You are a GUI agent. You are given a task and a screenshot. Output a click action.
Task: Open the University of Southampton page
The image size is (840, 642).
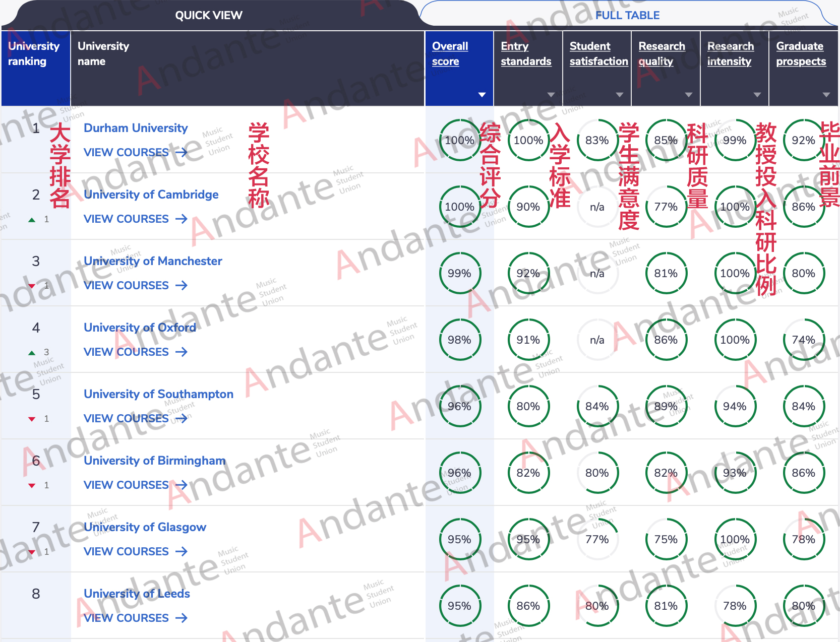158,394
